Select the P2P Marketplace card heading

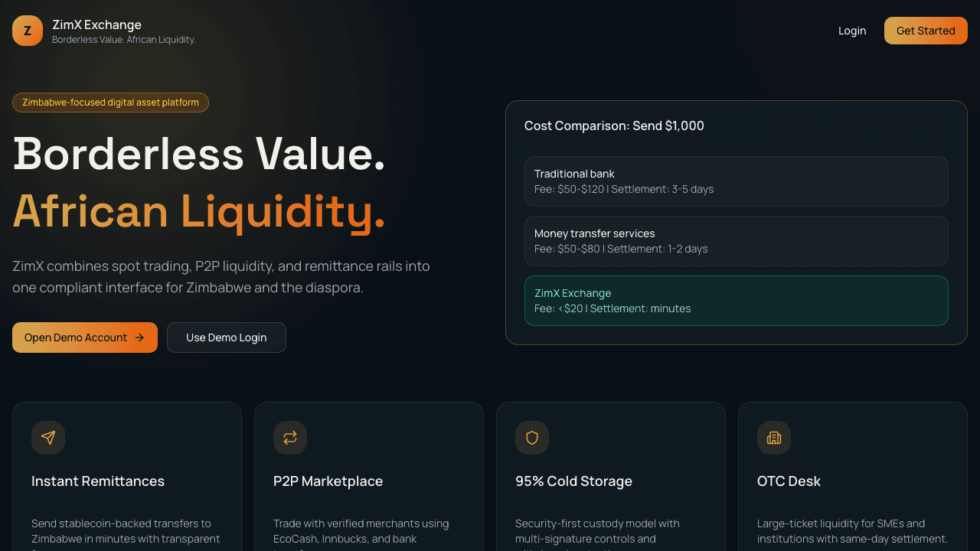(328, 481)
